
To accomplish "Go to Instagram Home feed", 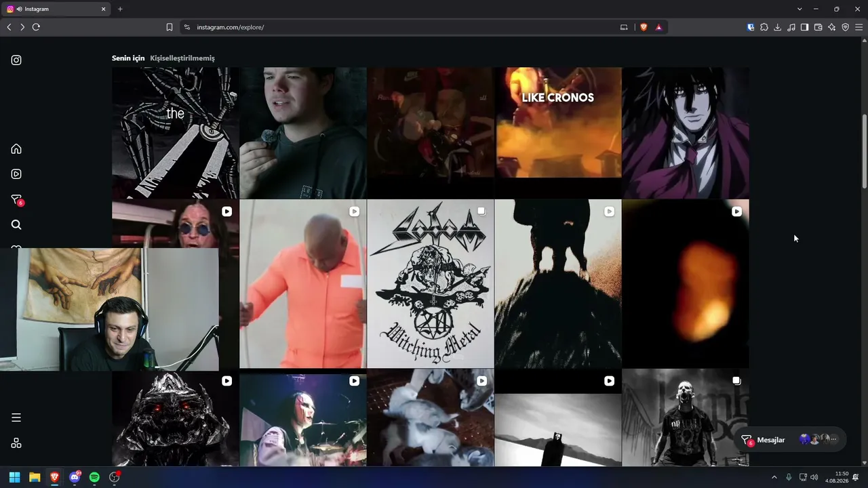I will [16, 149].
